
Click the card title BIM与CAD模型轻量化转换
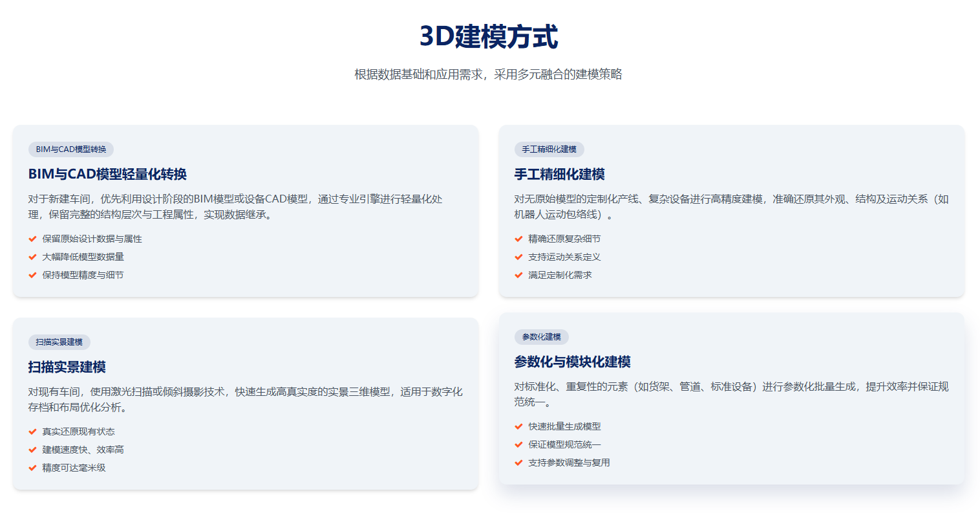click(x=107, y=174)
